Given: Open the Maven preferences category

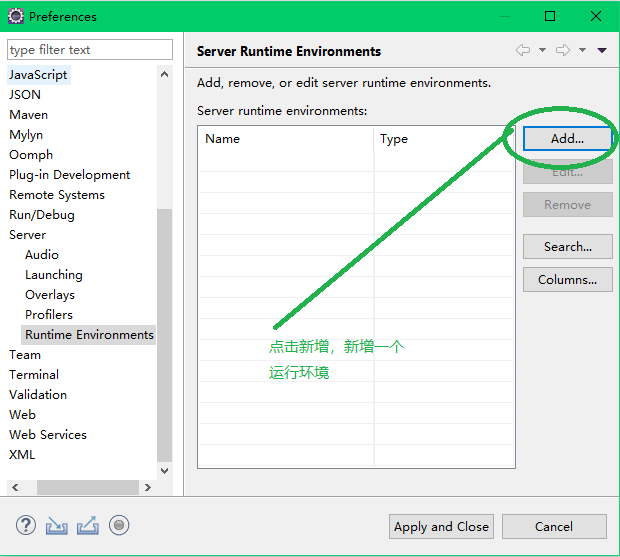Looking at the screenshot, I should [28, 115].
